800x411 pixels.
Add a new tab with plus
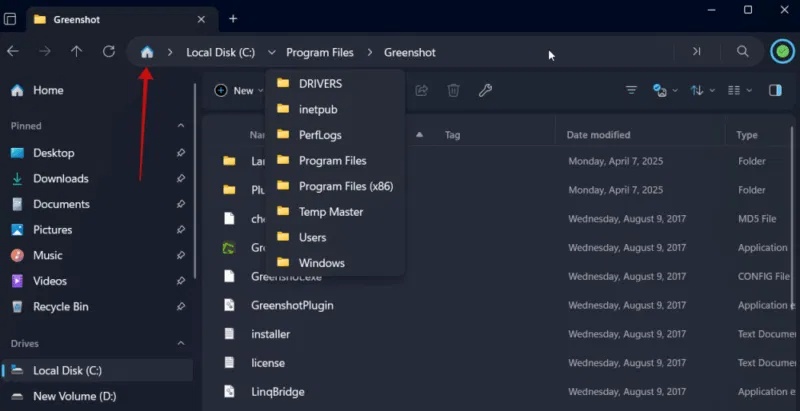tap(233, 19)
